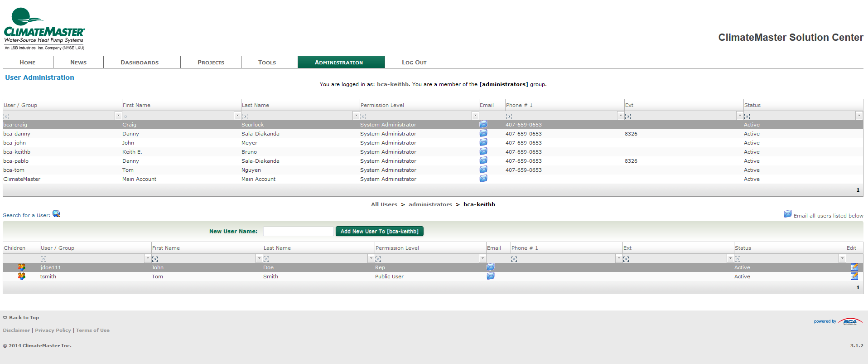Viewport: 868px width, 364px height.
Task: Click the bca-craig username cell
Action: 15,125
